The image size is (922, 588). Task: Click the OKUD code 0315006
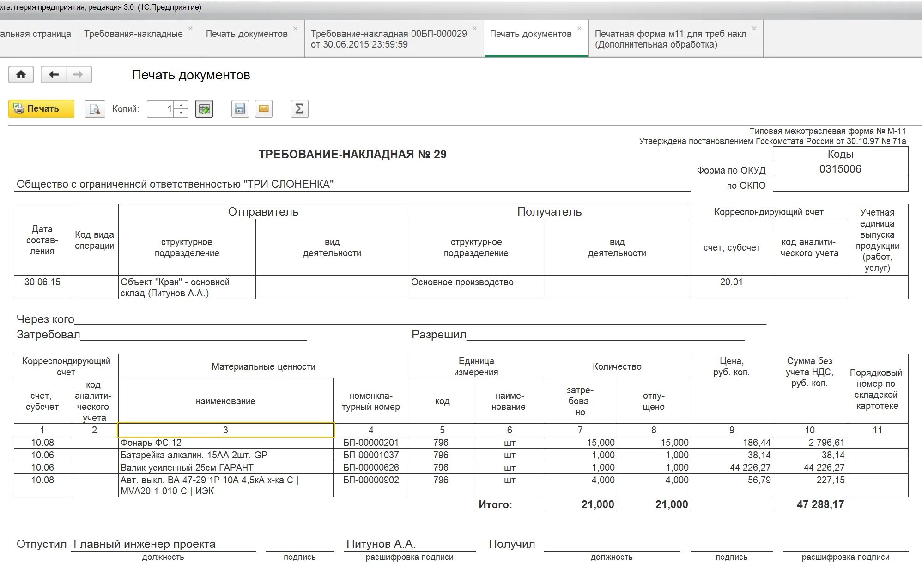840,169
